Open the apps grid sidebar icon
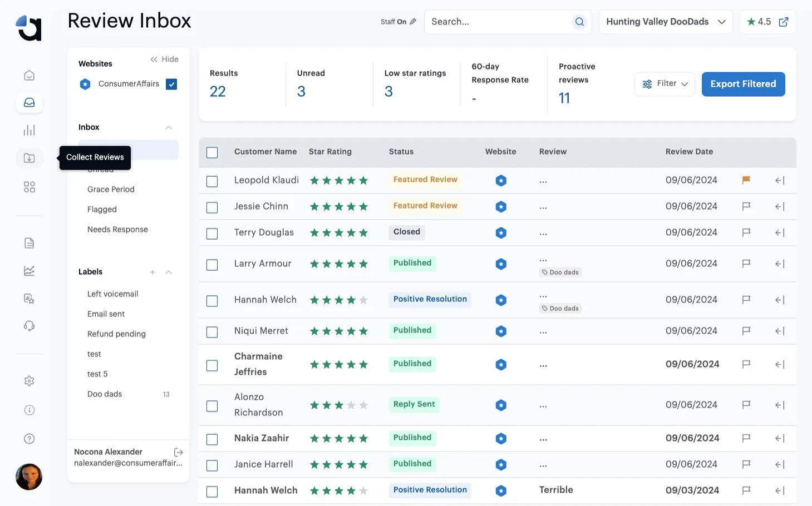The image size is (812, 506). coord(29,187)
